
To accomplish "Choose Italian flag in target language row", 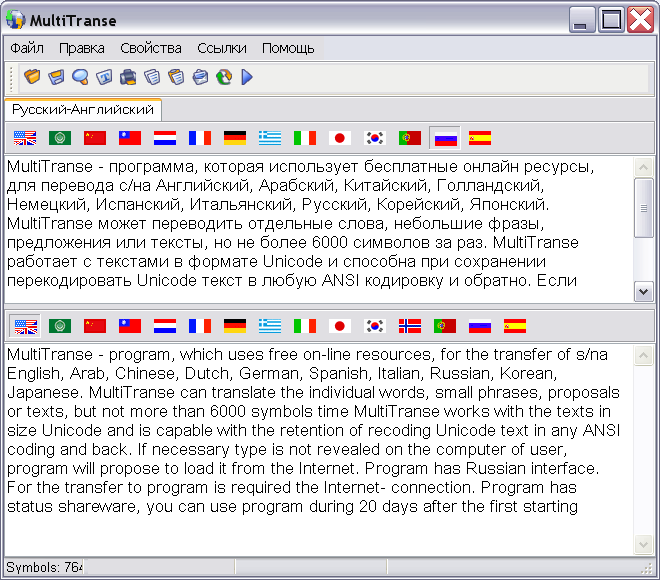I will pyautogui.click(x=305, y=326).
